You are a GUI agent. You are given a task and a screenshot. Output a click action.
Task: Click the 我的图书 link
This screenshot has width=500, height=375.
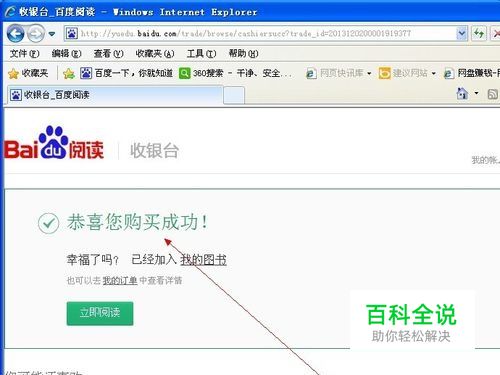[203, 260]
